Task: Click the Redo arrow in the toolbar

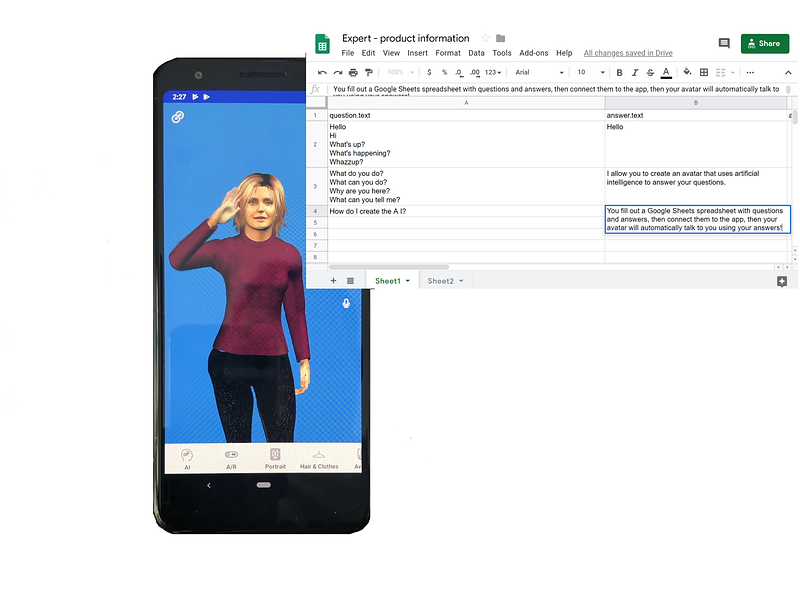Action: coord(338,72)
